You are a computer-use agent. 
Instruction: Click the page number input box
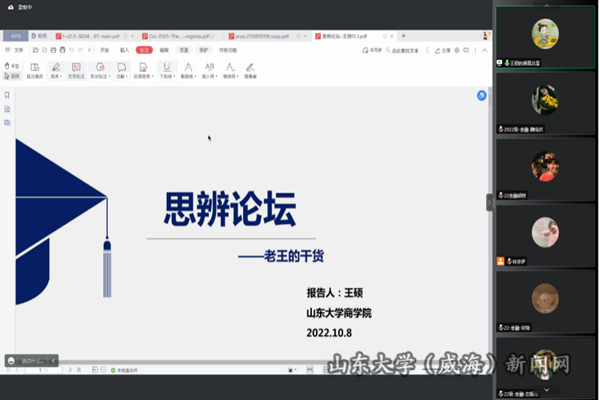coord(43,370)
